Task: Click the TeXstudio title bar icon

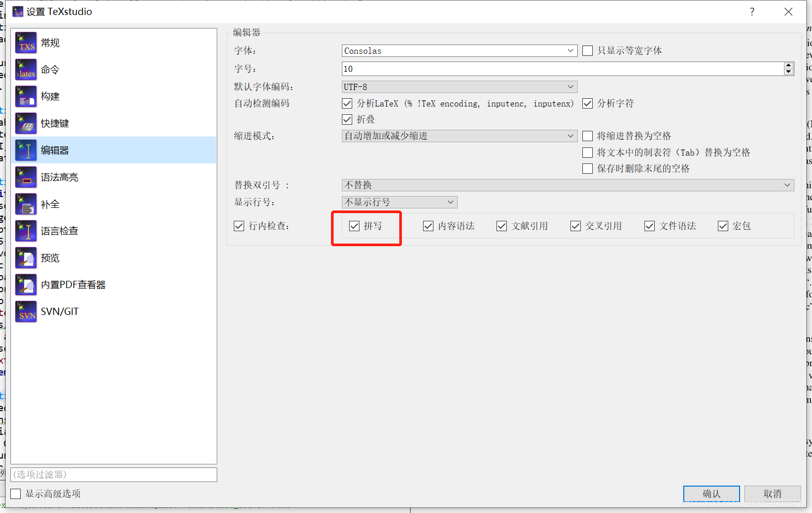Action: tap(18, 11)
